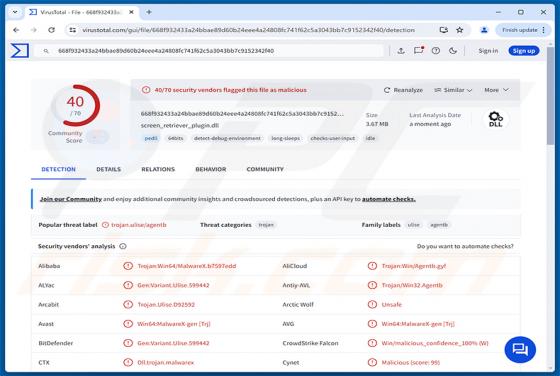Bookmark this page with star icon
This screenshot has width=560, height=376.
[460, 30]
